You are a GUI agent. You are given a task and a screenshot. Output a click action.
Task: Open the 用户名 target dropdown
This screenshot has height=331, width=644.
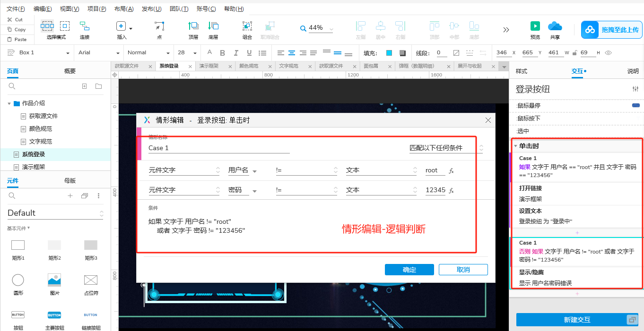pos(255,171)
